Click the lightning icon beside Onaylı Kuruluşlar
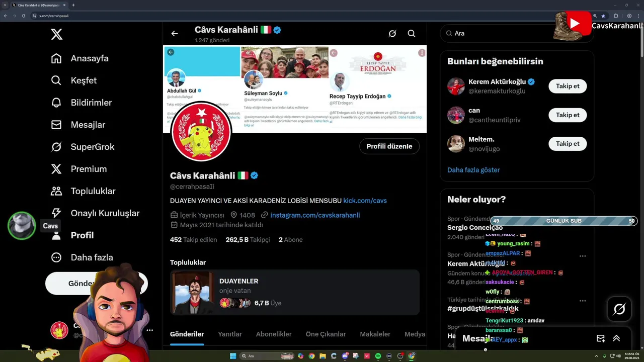The height and width of the screenshot is (362, 644). click(56, 213)
